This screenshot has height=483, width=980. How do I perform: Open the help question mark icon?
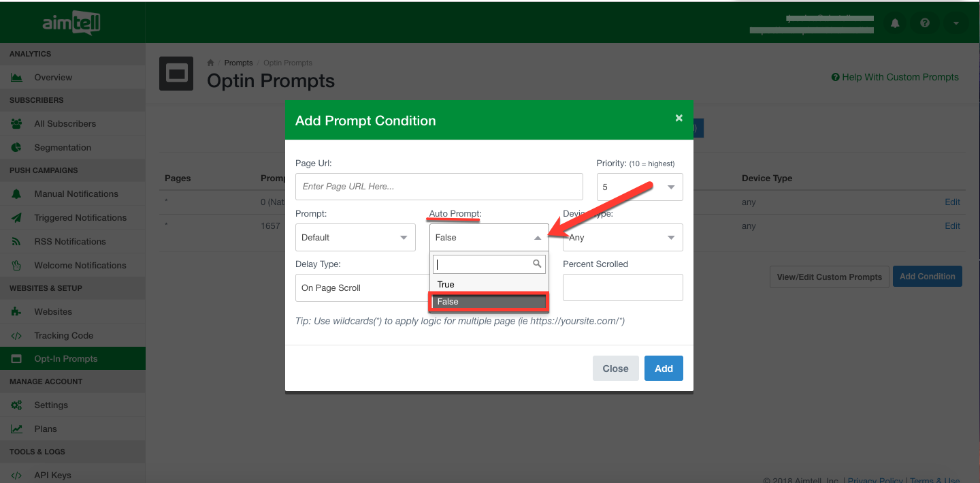tap(925, 23)
